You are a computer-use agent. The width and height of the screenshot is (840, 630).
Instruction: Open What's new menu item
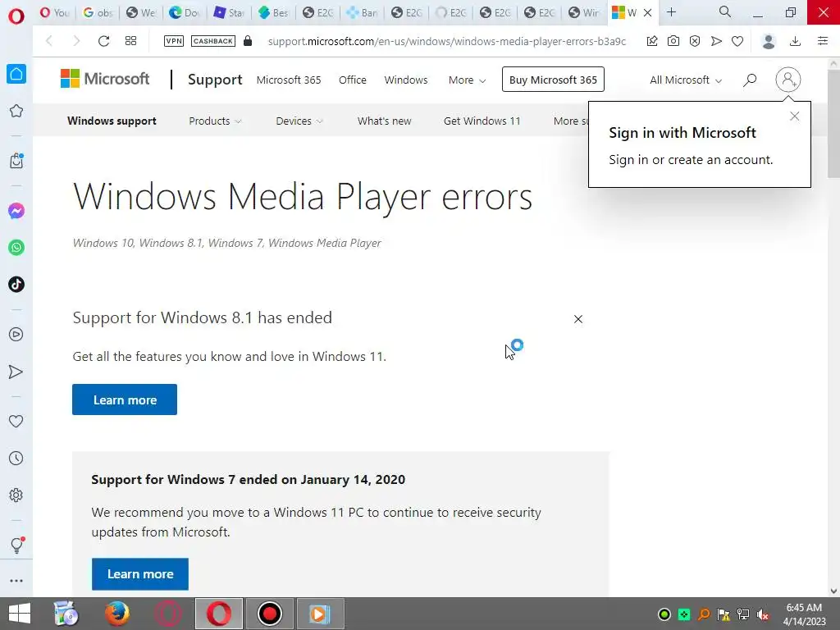385,121
